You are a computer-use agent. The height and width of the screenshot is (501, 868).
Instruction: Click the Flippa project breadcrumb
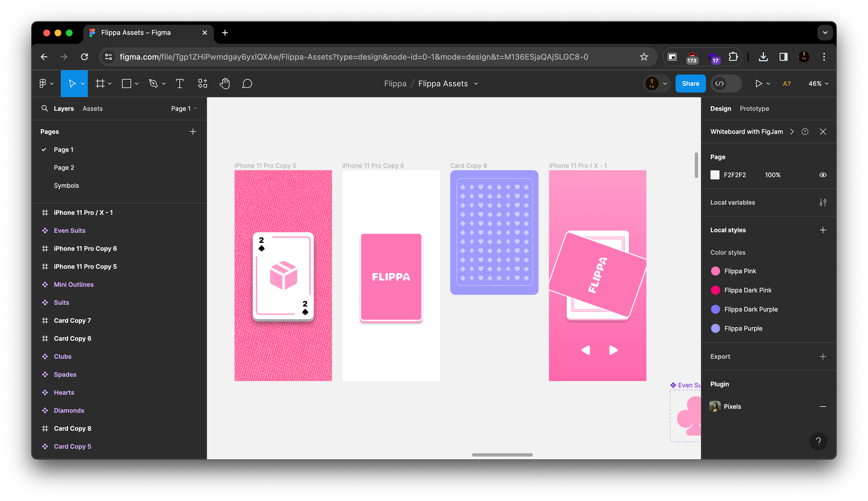coord(395,83)
